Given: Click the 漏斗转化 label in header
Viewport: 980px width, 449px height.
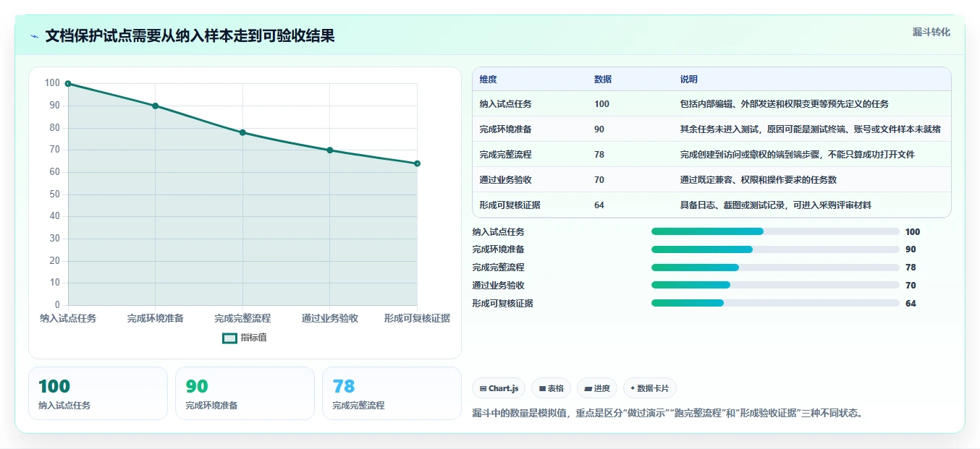Looking at the screenshot, I should point(931,32).
